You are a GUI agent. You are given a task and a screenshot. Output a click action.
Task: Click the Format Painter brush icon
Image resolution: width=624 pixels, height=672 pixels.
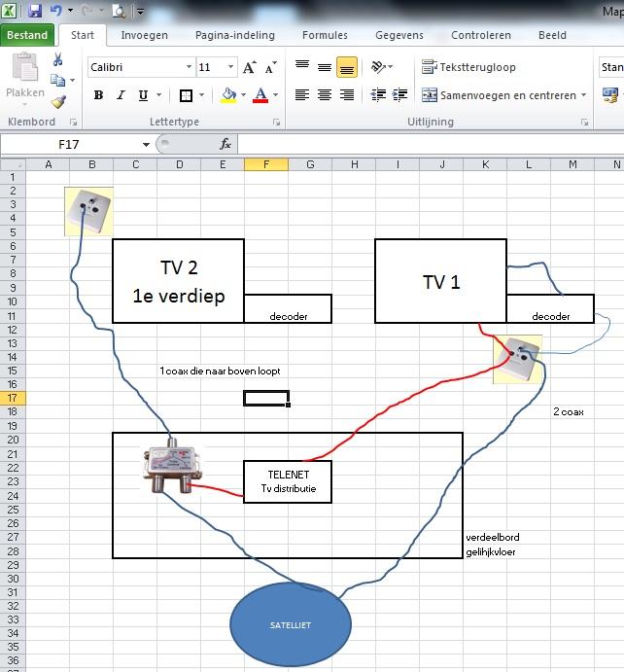58,101
